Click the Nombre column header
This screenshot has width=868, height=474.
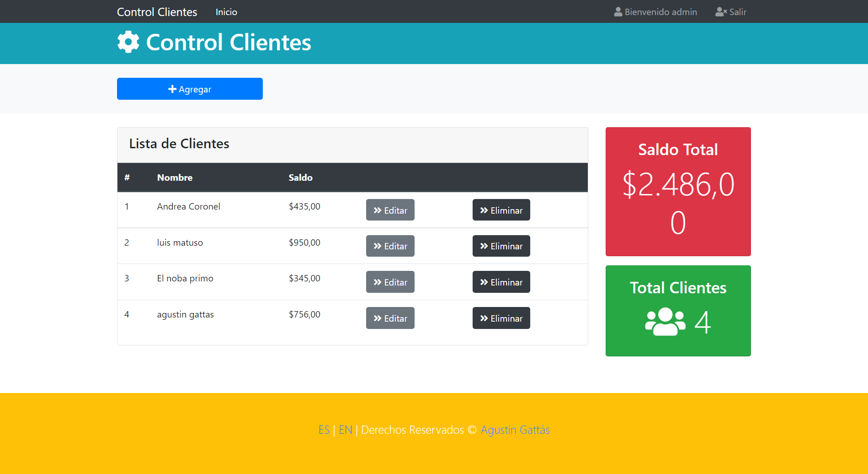(x=175, y=178)
